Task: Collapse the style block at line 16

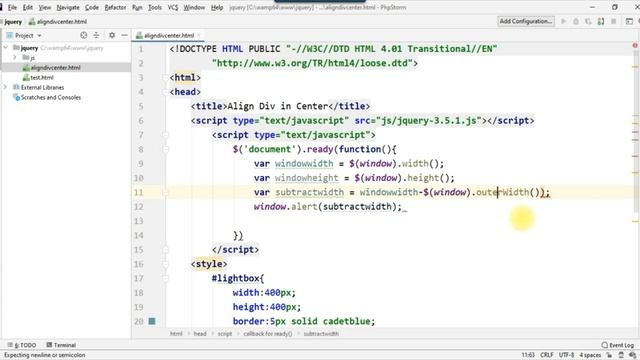Action: 166,264
